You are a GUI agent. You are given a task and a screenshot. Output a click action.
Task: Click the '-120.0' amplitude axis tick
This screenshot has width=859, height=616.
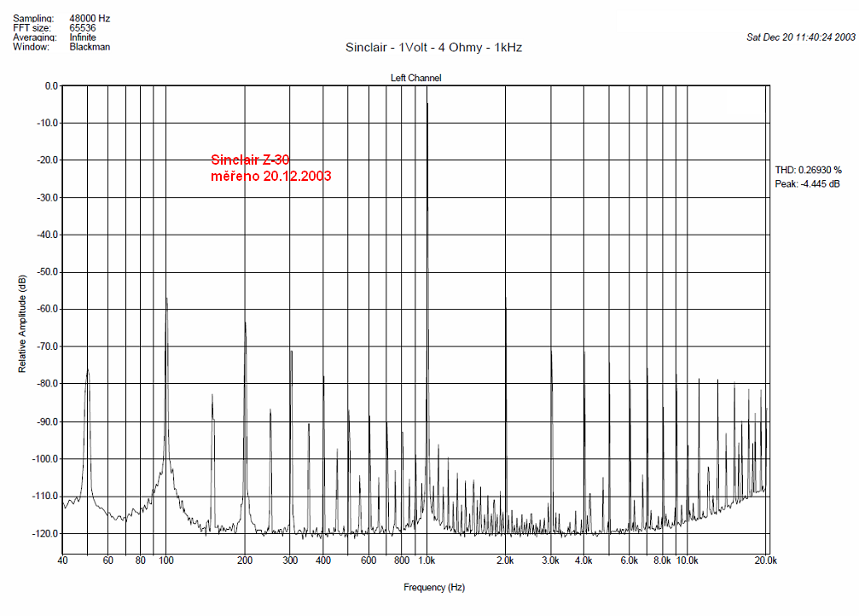(x=45, y=533)
